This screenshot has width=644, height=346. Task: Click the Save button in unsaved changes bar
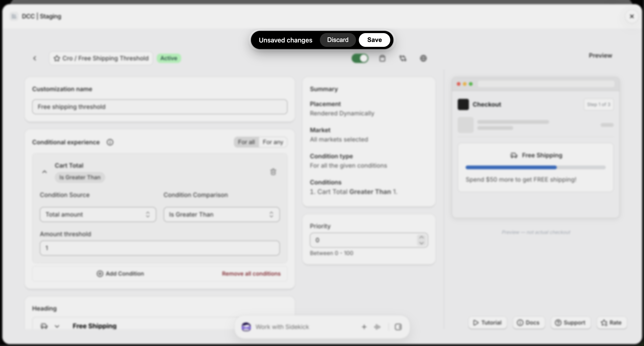[x=374, y=40]
